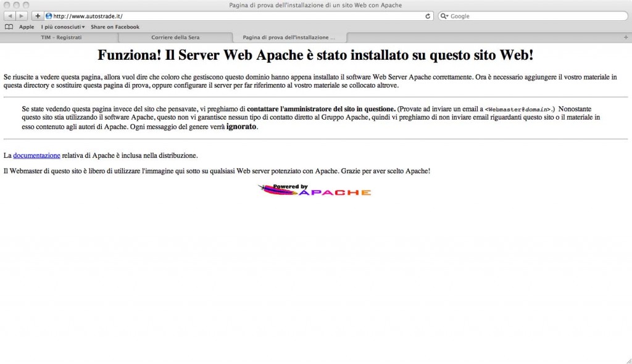The width and height of the screenshot is (632, 364).
Task: Click the window title Pagina di prova dell'installazione
Action: [x=315, y=5]
